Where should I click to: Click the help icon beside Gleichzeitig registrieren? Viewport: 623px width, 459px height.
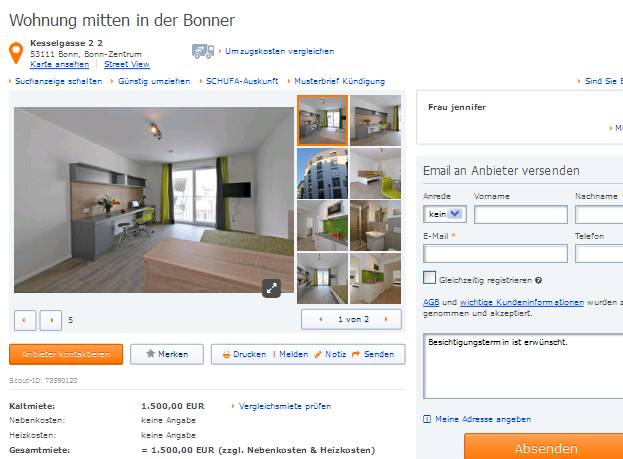(x=538, y=280)
